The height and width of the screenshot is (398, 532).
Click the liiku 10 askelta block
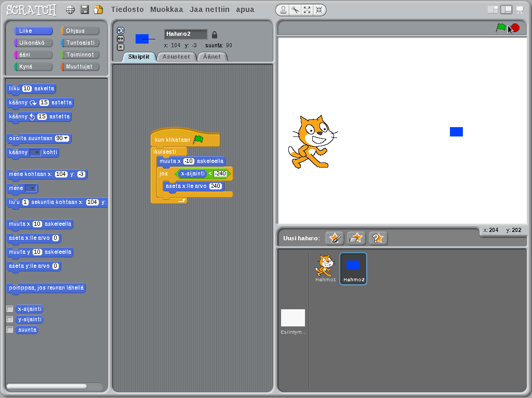[x=32, y=89]
